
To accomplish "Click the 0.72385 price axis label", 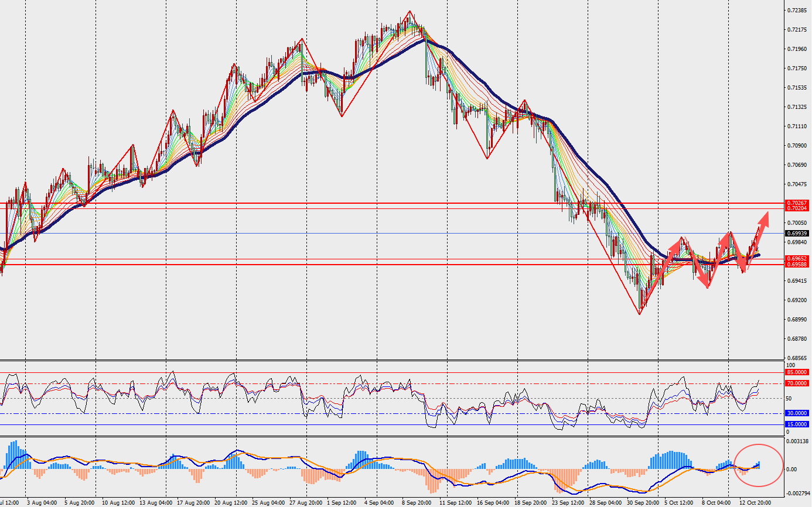I will coord(797,11).
